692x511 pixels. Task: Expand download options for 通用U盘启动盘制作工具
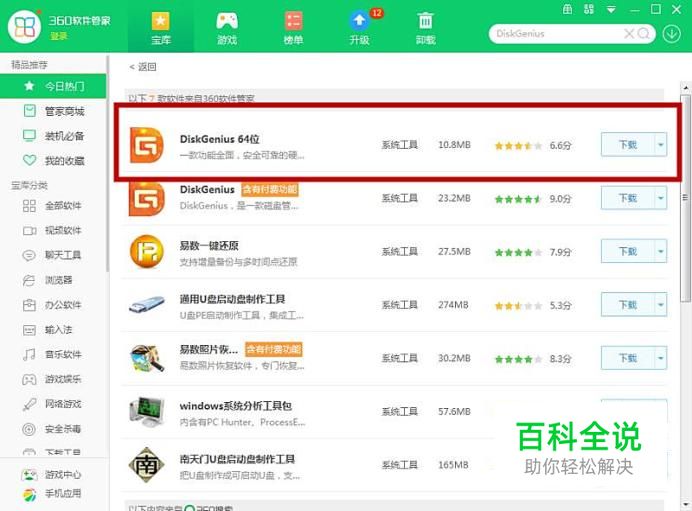point(661,305)
